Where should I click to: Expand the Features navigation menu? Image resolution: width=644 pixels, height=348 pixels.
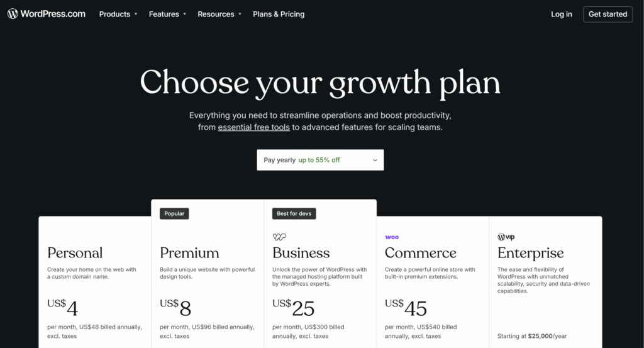click(x=167, y=14)
